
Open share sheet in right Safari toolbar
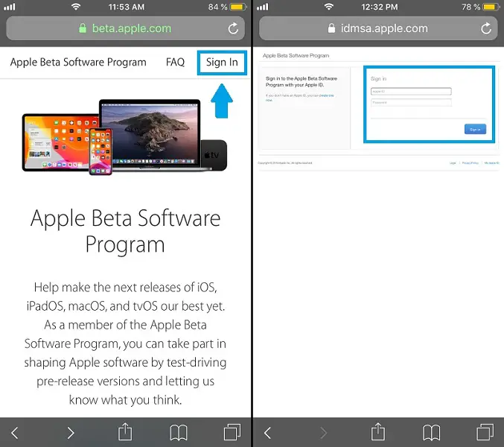(378, 431)
